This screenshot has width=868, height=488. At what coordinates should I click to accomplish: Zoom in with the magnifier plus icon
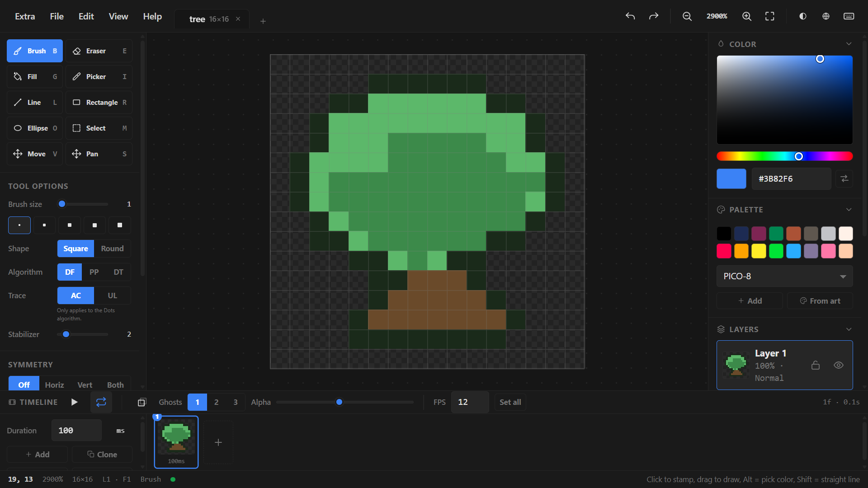pos(747,16)
